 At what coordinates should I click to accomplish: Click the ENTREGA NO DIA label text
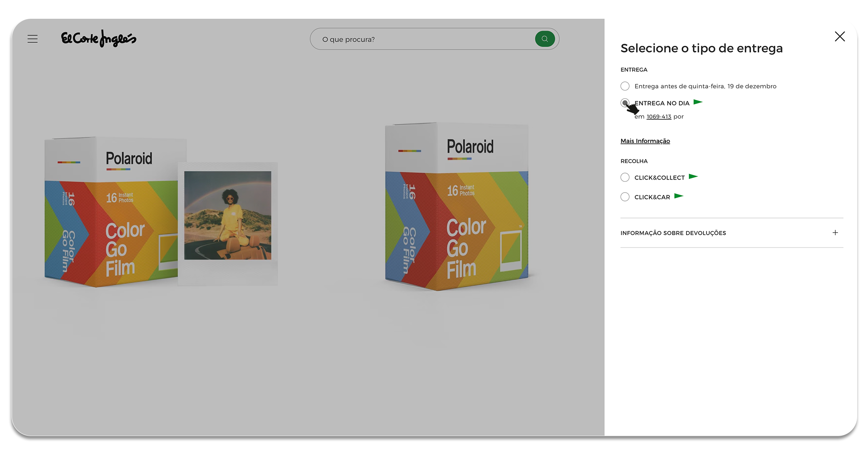[x=662, y=103]
